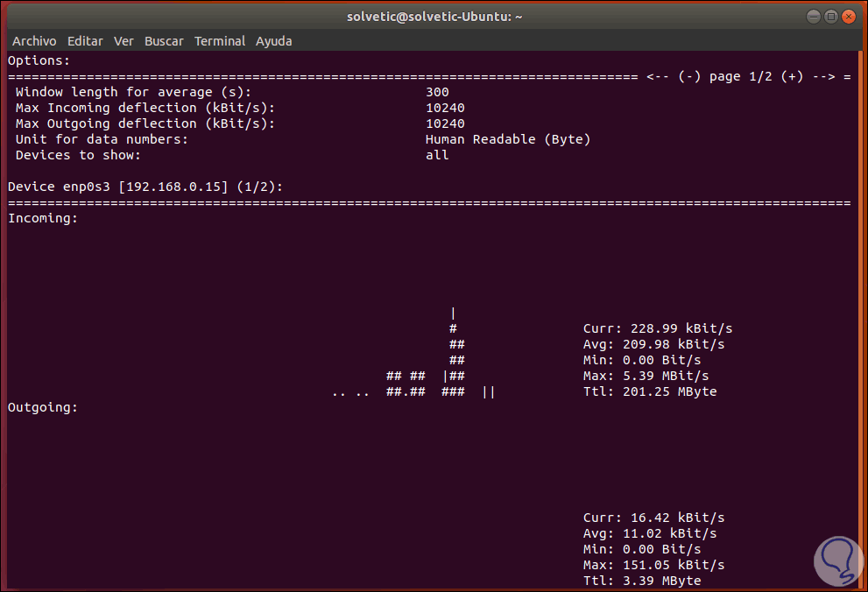Close the terminal window
The width and height of the screenshot is (868, 592).
coord(849,17)
